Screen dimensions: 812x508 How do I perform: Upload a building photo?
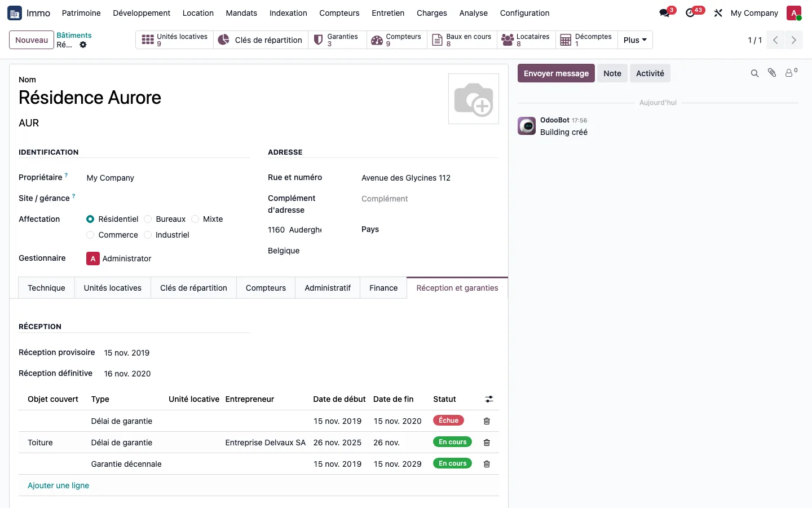[x=474, y=99]
